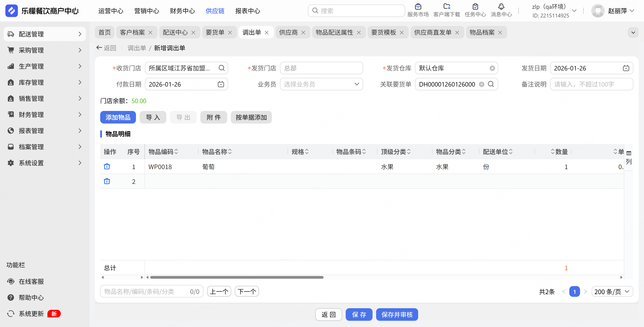Open 财务中心 in top navigation
The width and height of the screenshot is (644, 327).
[182, 11]
